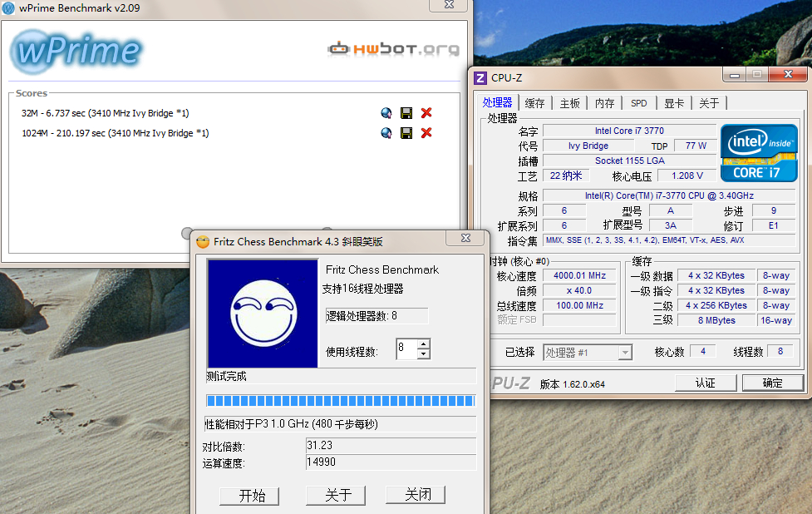This screenshot has height=514, width=812.
Task: Click the 32M 6.737 sec score entry
Action: pyautogui.click(x=105, y=113)
